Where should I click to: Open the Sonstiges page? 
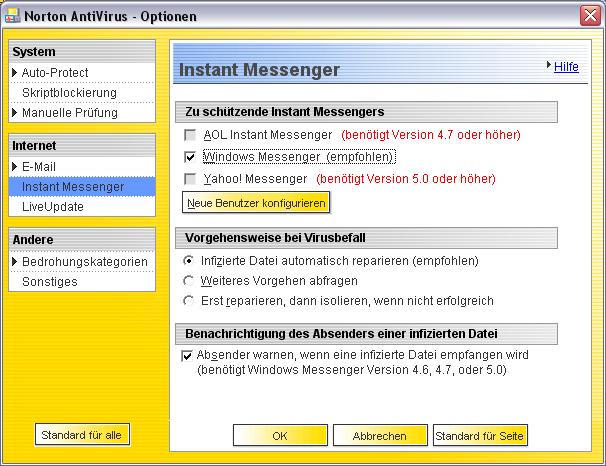coord(49,282)
